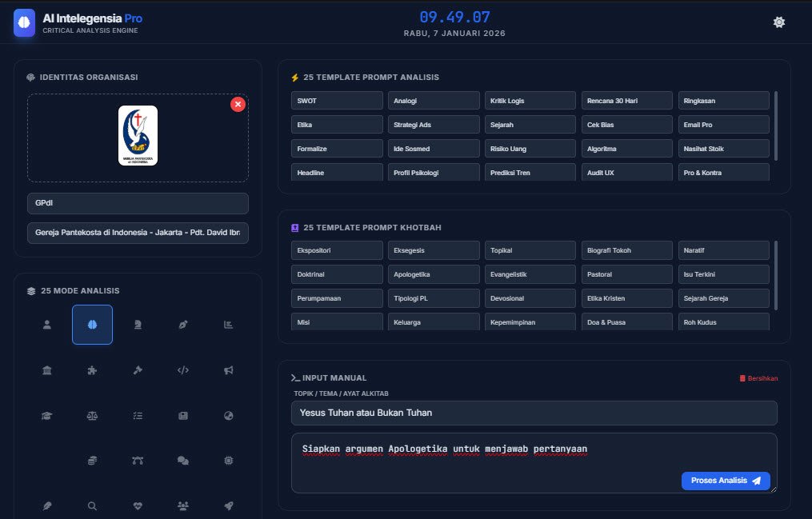Image resolution: width=812 pixels, height=519 pixels.
Task: Select the person mode icon
Action: pyautogui.click(x=47, y=325)
